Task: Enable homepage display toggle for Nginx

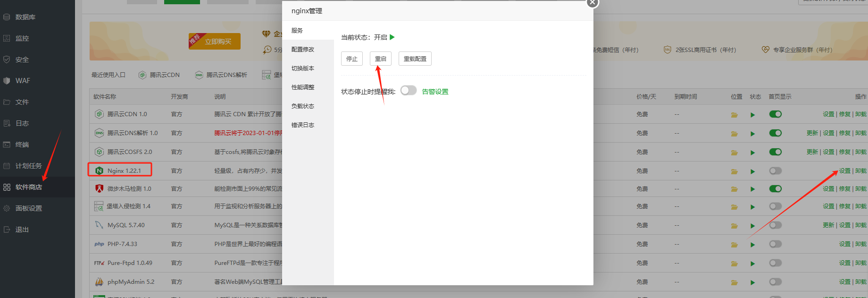Action: point(775,170)
